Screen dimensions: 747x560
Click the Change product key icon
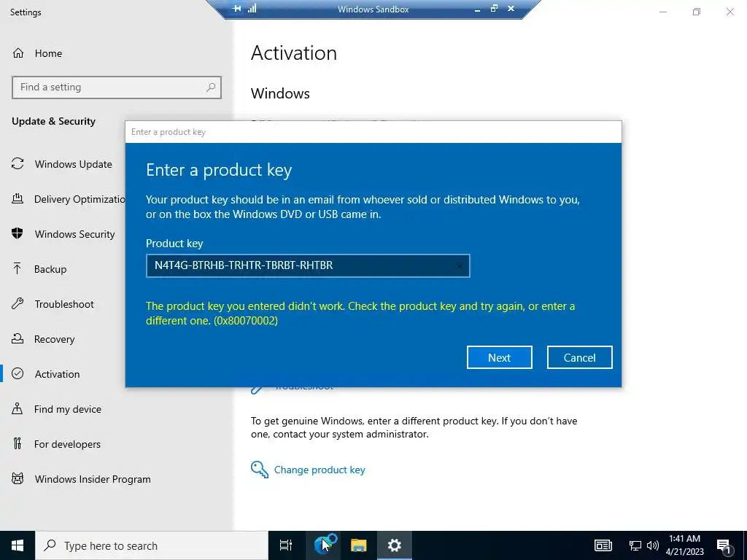[260, 470]
